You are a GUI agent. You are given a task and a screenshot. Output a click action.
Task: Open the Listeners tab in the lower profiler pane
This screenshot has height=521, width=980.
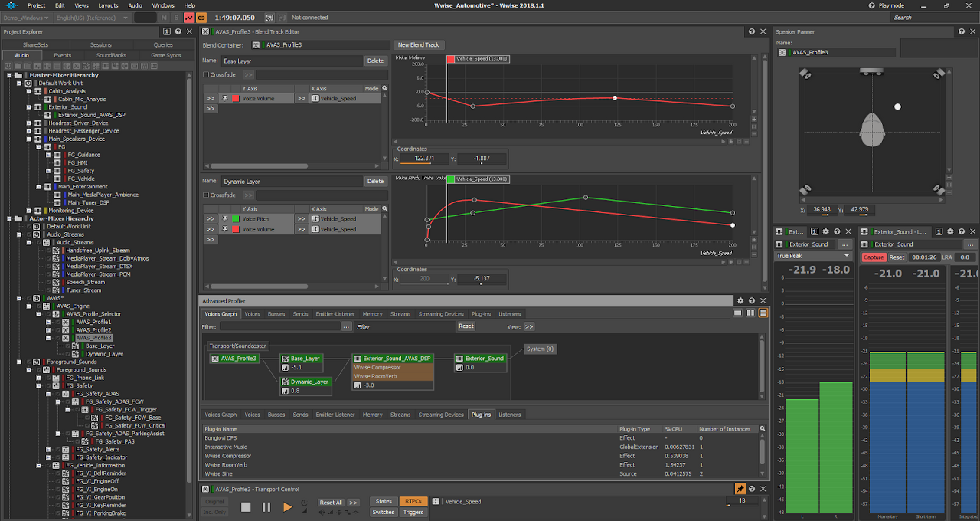tap(509, 415)
